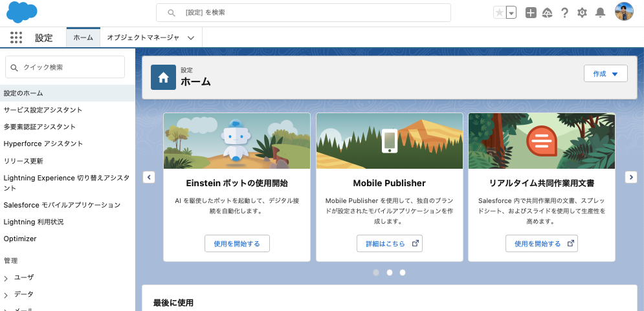Open the help question mark icon
644x311 pixels.
(x=565, y=13)
